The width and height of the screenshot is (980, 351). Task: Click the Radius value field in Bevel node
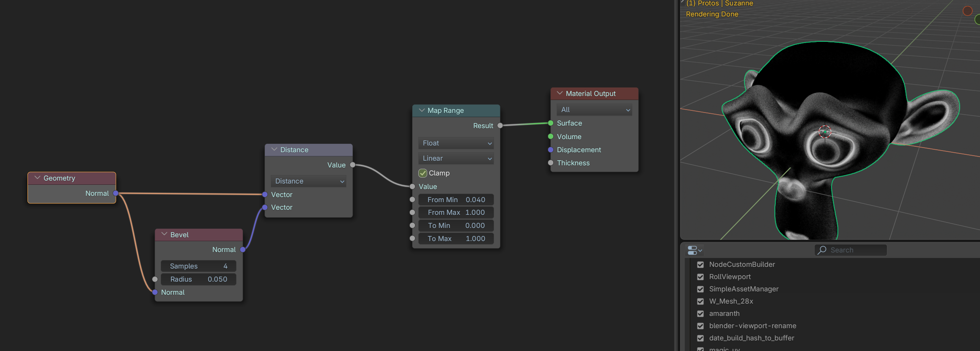click(x=198, y=279)
